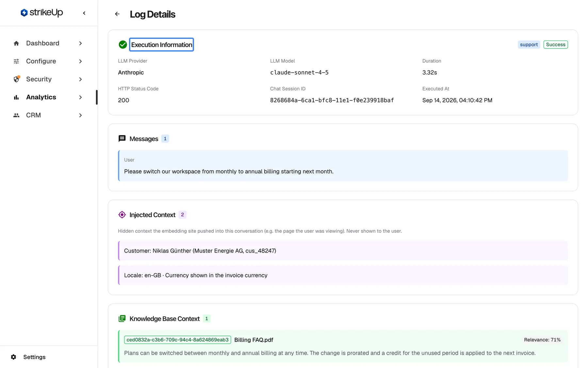Viewport: 588px width, 368px height.
Task: Click the Configure sliders icon
Action: click(x=16, y=61)
